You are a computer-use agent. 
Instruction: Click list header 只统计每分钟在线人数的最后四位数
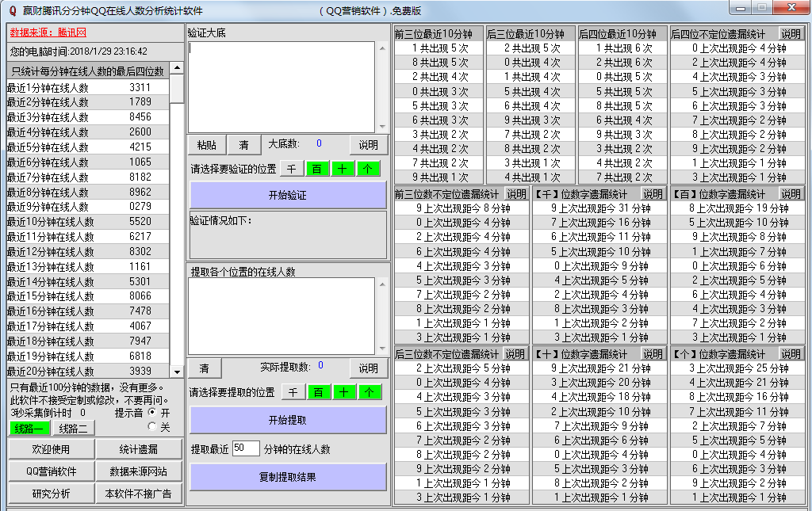[88, 71]
